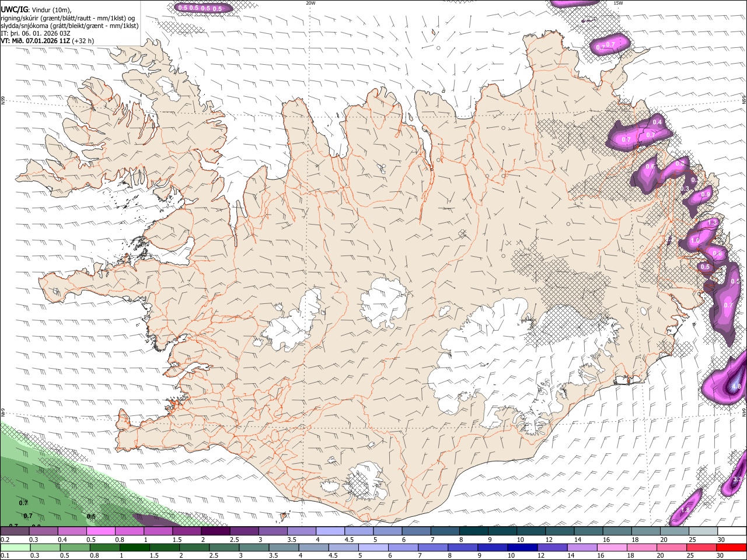Select the deep blue rain-scale swatch between 10 and 12
Image resolution: width=747 pixels, height=560 pixels.
click(522, 547)
